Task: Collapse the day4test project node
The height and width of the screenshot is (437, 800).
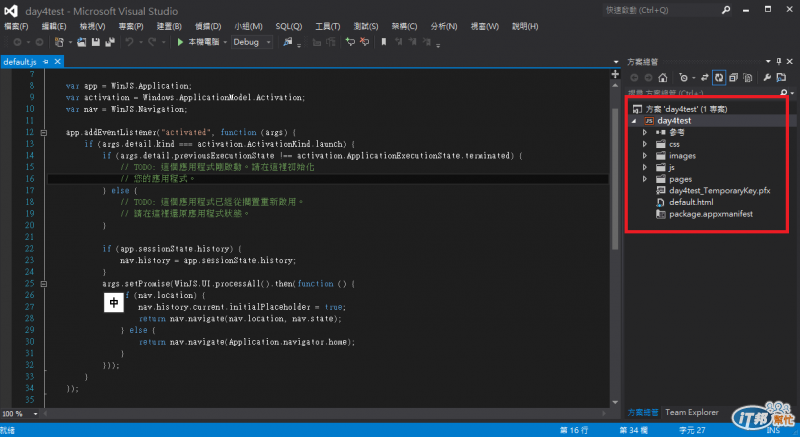Action: 634,121
